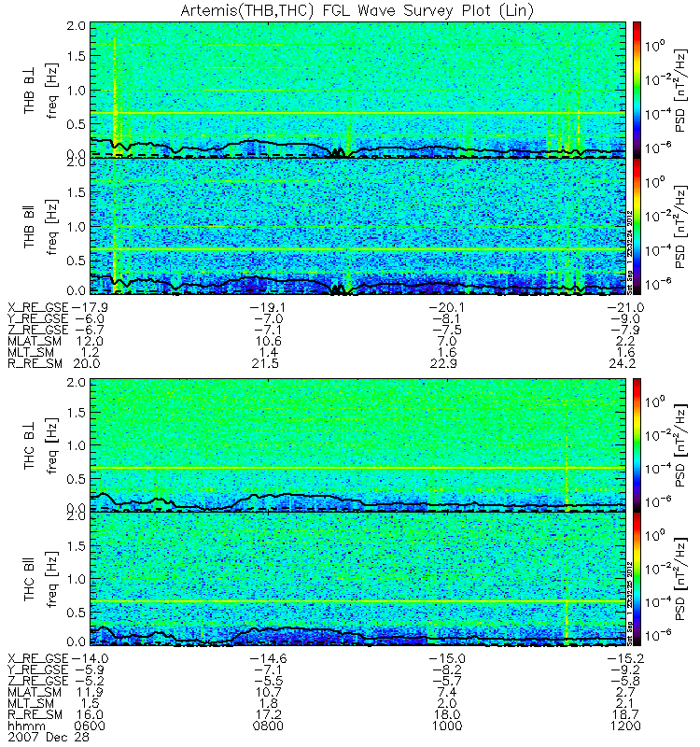
Task: Click the THC X_RE_GSE value '-14.0'
Action: [90, 658]
